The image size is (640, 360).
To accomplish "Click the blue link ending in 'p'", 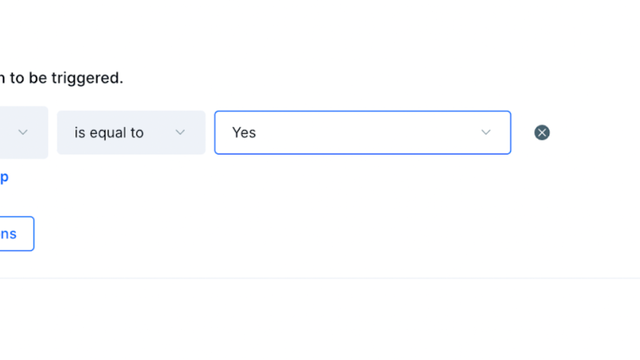I will click(x=4, y=177).
